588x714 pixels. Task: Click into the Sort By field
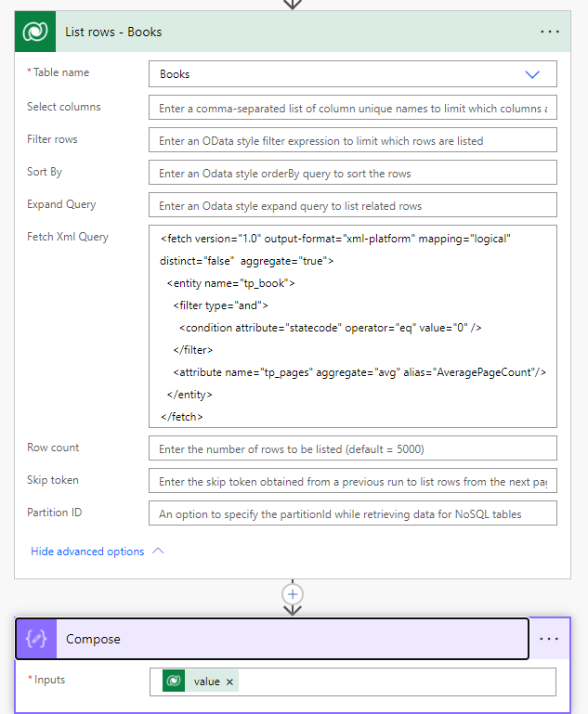[352, 173]
